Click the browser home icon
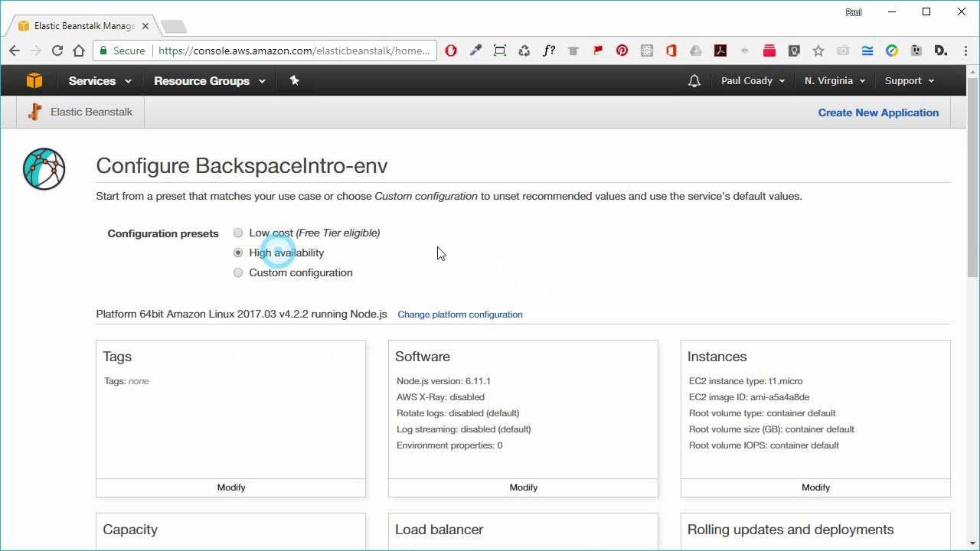 point(79,51)
